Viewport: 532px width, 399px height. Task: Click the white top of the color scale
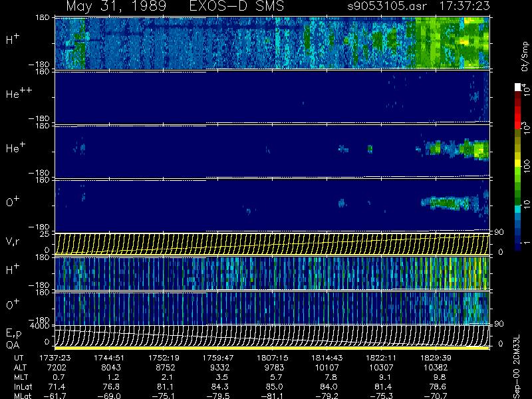pos(518,87)
